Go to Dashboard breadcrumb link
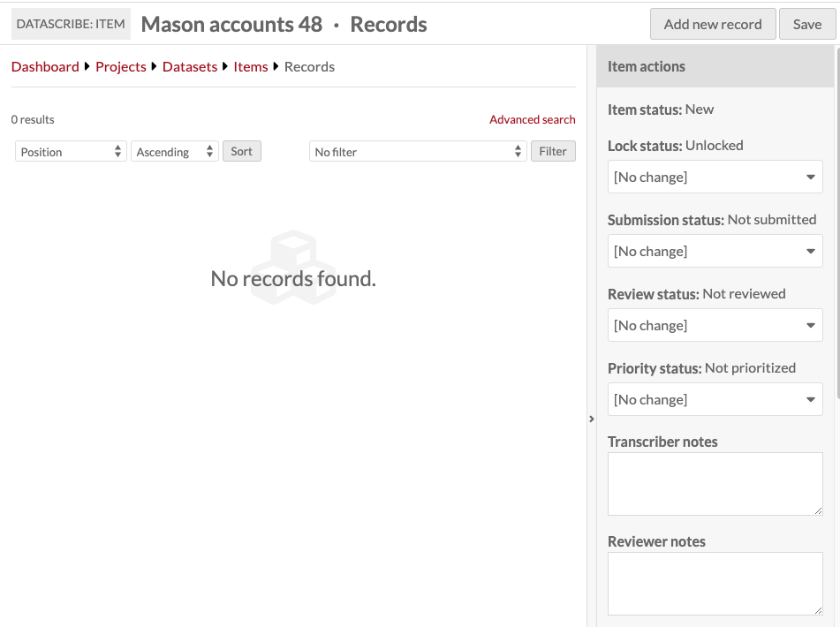840x627 pixels. (45, 66)
